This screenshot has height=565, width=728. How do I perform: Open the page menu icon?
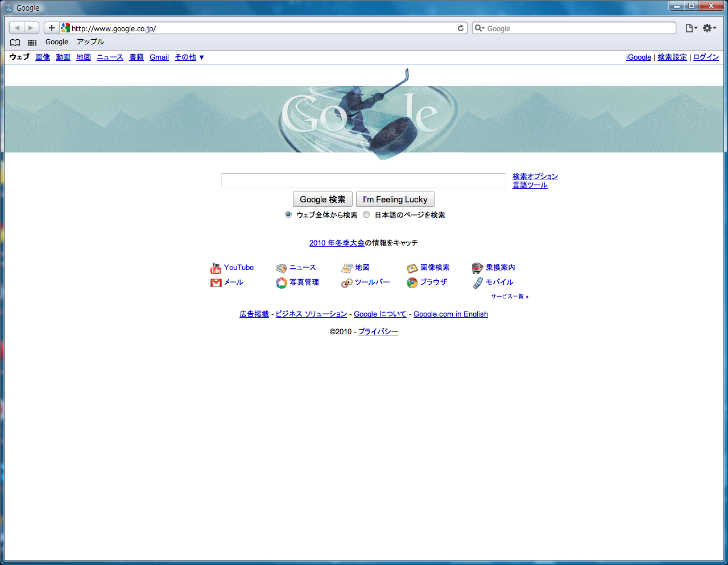(691, 28)
